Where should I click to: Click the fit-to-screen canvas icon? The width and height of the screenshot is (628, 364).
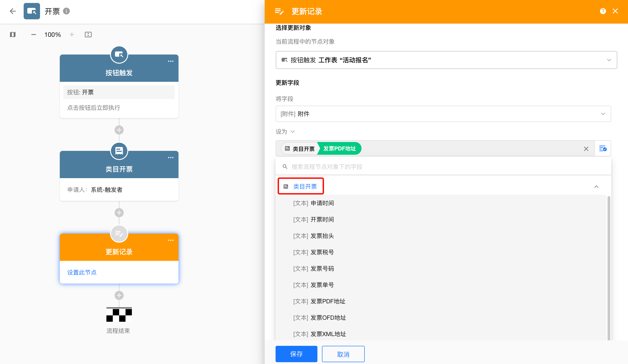pos(88,35)
